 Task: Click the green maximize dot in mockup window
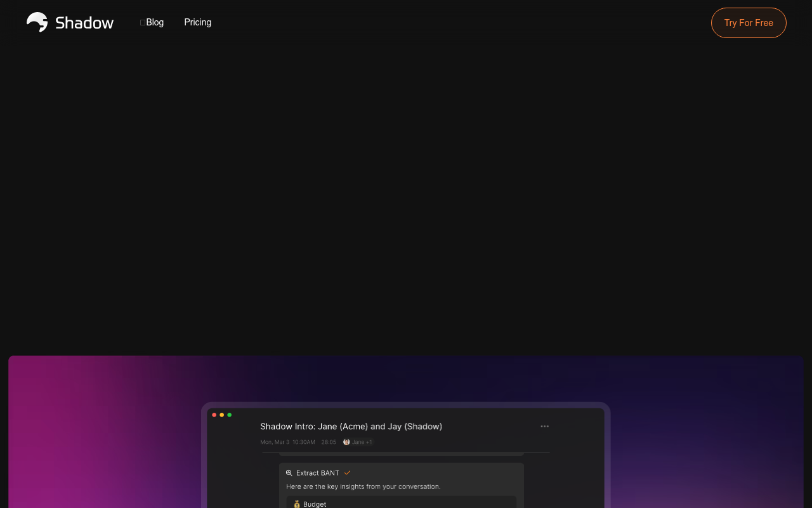click(229, 415)
